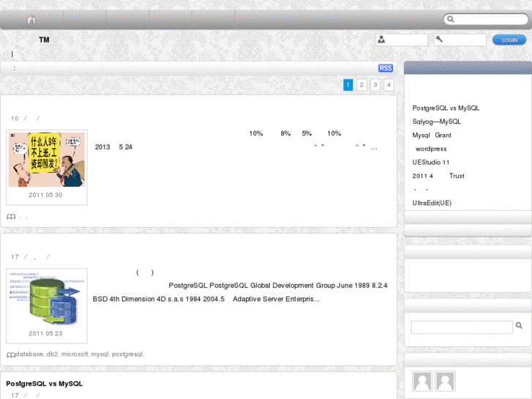Image resolution: width=532 pixels, height=399 pixels.
Task: Click the user icon in the username field
Action: 381,40
